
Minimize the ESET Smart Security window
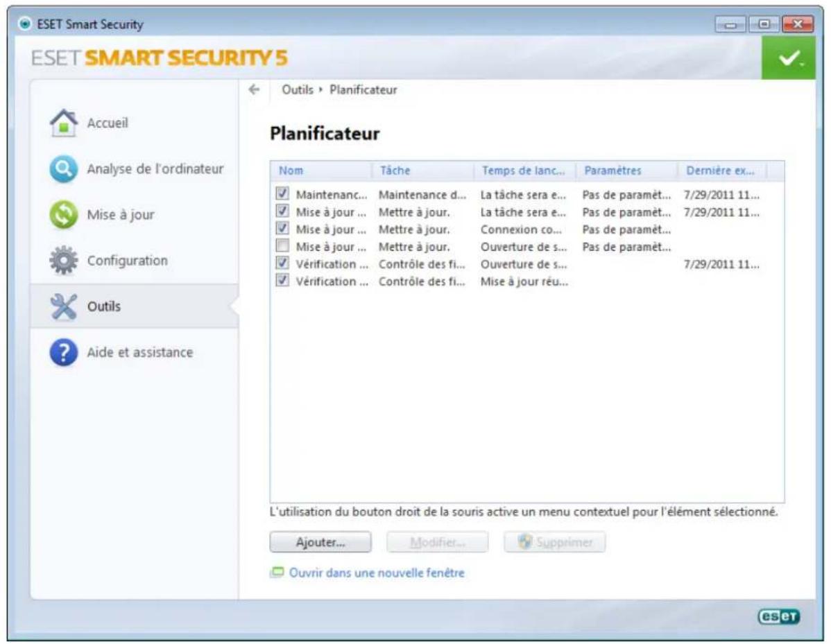[x=731, y=24]
